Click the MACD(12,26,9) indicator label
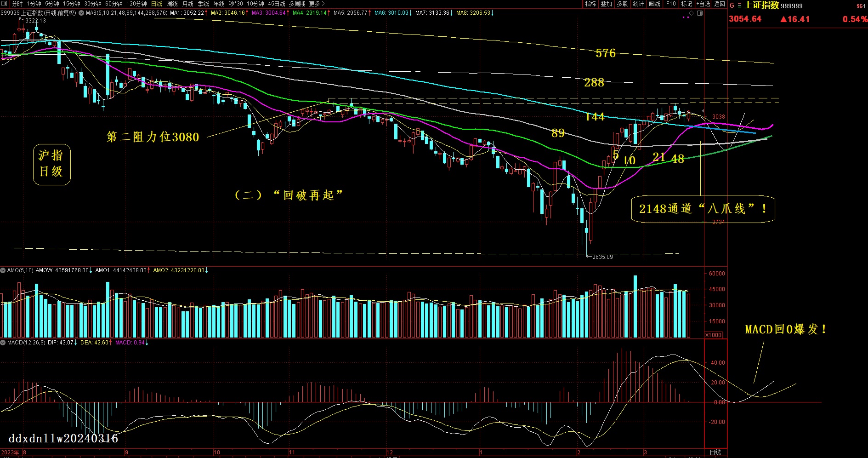 point(26,343)
